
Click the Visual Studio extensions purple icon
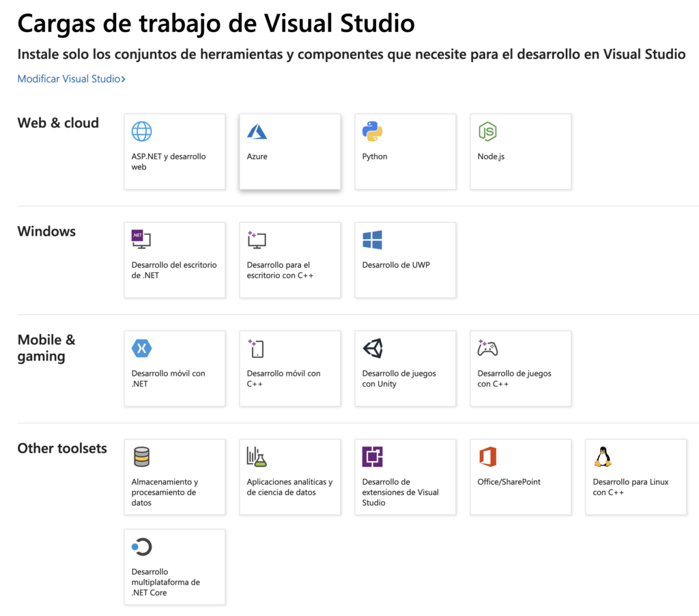click(x=372, y=457)
